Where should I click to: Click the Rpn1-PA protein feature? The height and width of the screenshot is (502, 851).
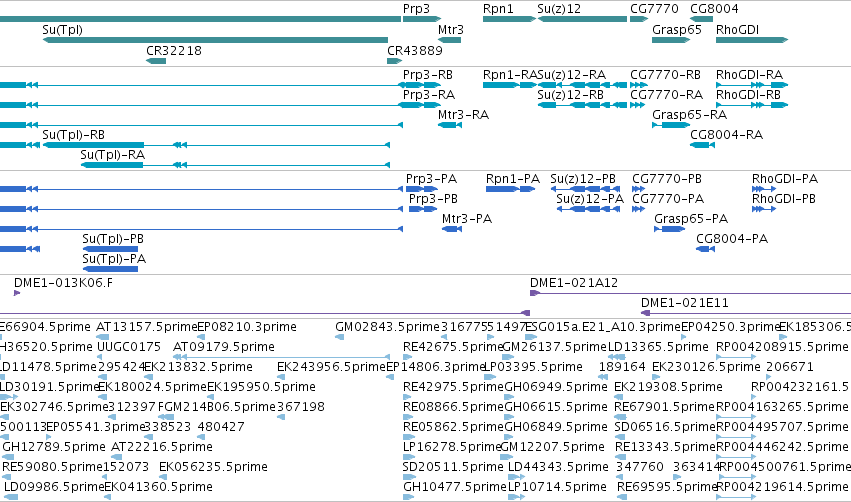point(510,189)
